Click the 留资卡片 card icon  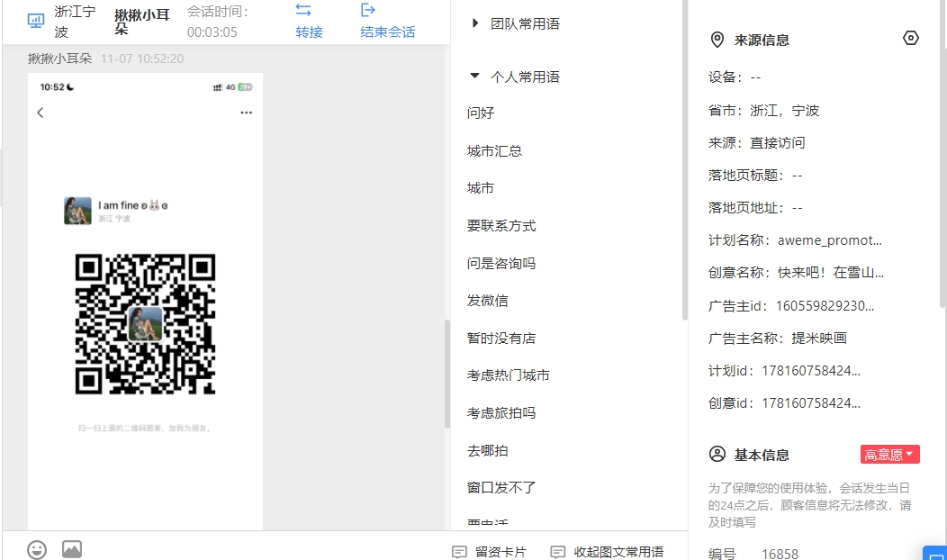pyautogui.click(x=459, y=552)
